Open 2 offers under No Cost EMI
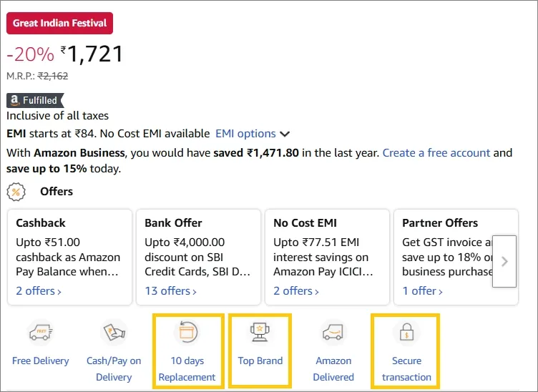The image size is (538, 392). click(295, 291)
